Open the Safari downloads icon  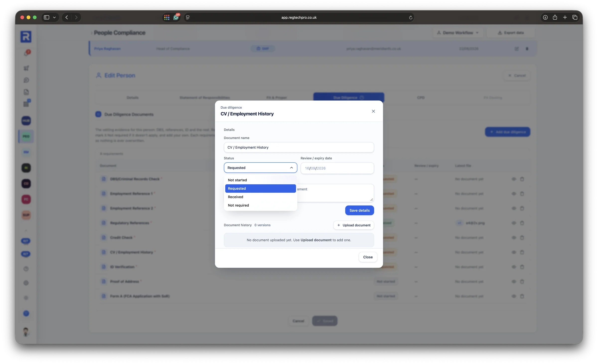[545, 17]
